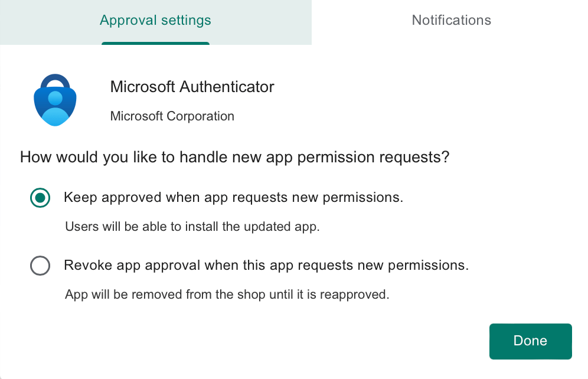This screenshot has width=588, height=379.
Task: Switch to the Approval settings tab
Action: 155,21
